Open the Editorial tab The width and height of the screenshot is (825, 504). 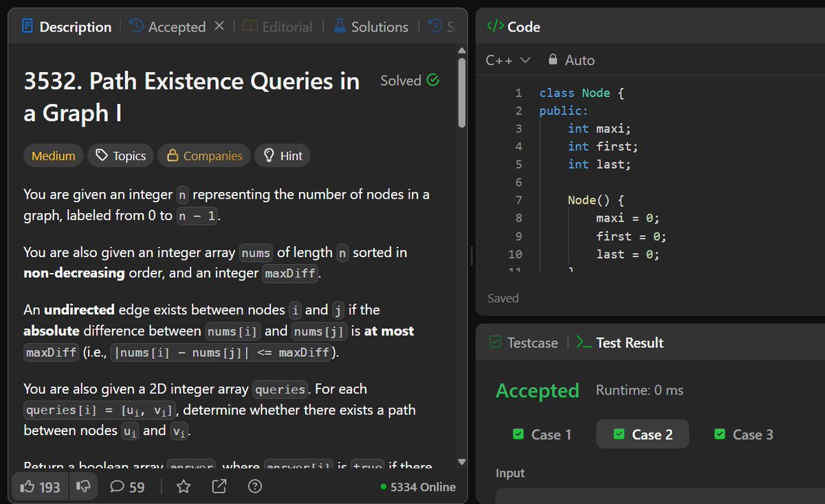tap(278, 27)
